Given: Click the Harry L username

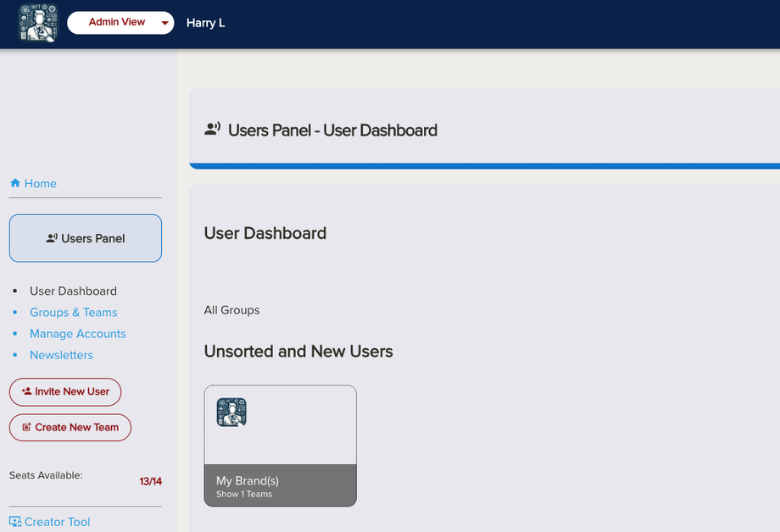Looking at the screenshot, I should [206, 23].
